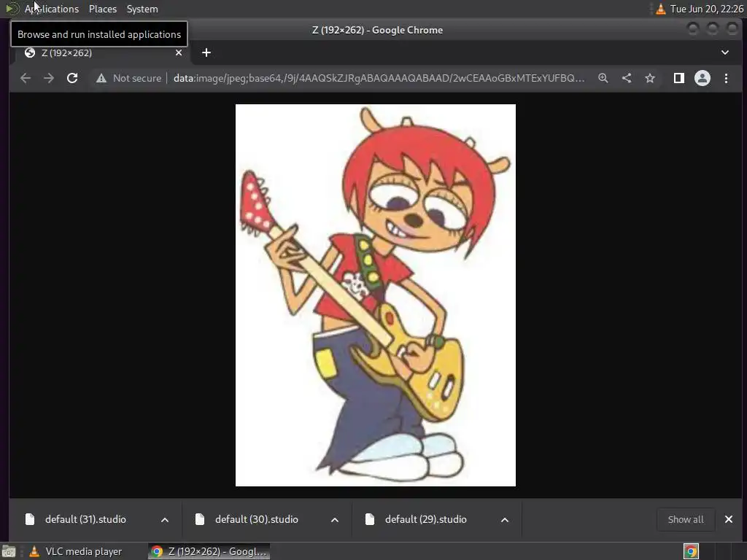Expand options for default (29).studio download
The width and height of the screenshot is (747, 560).
coord(505,519)
